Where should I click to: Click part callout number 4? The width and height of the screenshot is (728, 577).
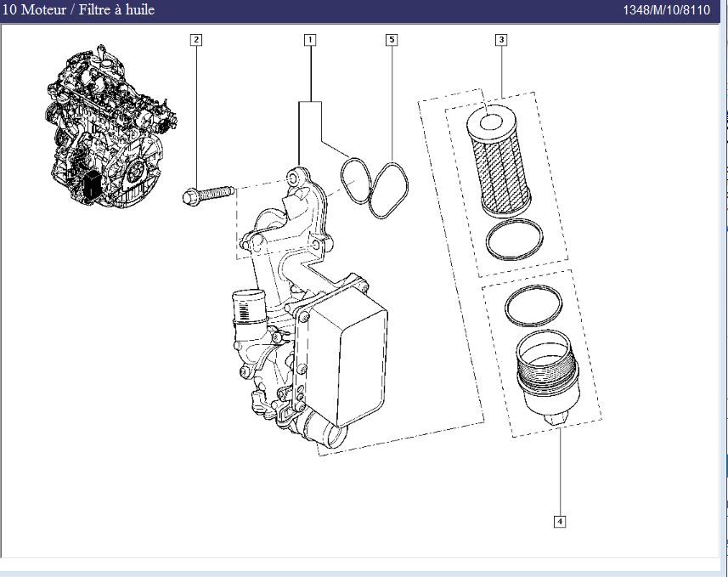[x=560, y=522]
